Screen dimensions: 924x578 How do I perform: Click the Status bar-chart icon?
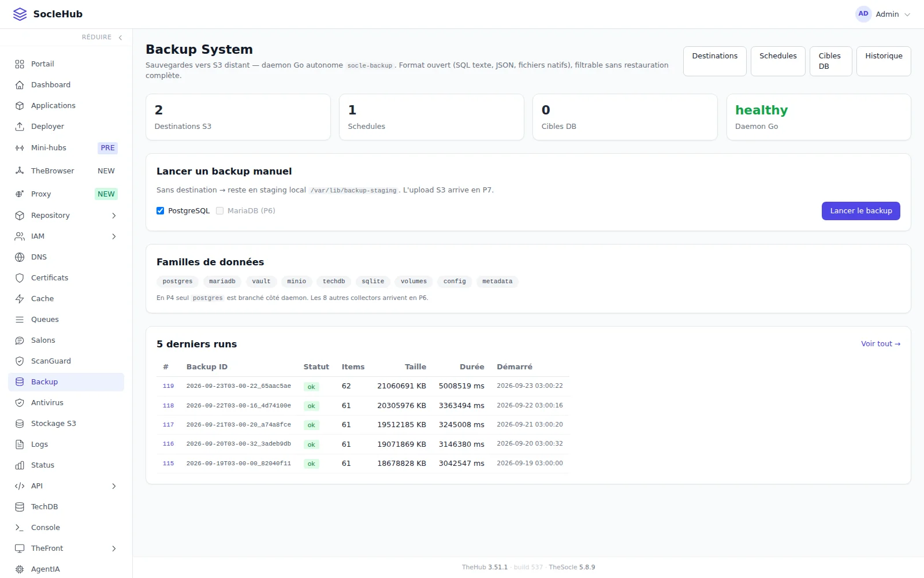click(x=20, y=465)
